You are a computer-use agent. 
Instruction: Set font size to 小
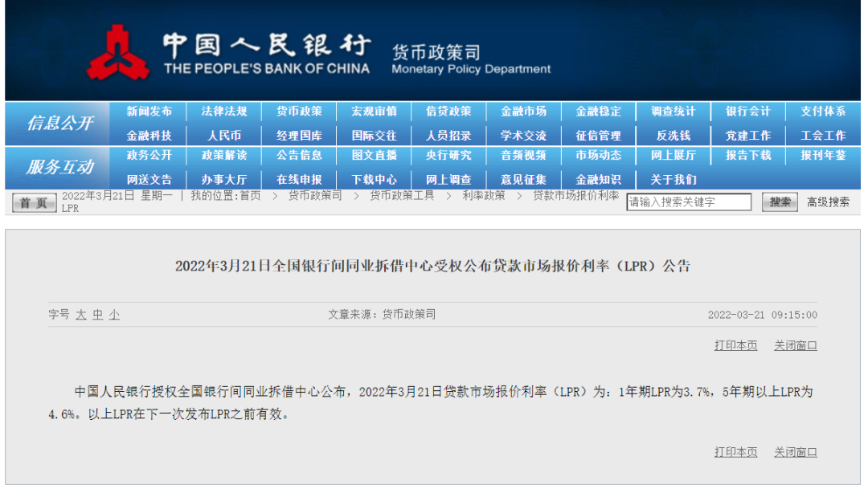point(115,315)
